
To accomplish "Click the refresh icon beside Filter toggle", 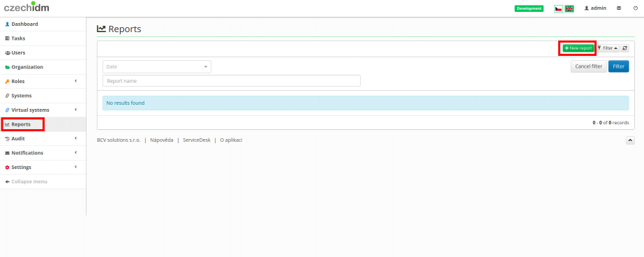I will tap(624, 48).
